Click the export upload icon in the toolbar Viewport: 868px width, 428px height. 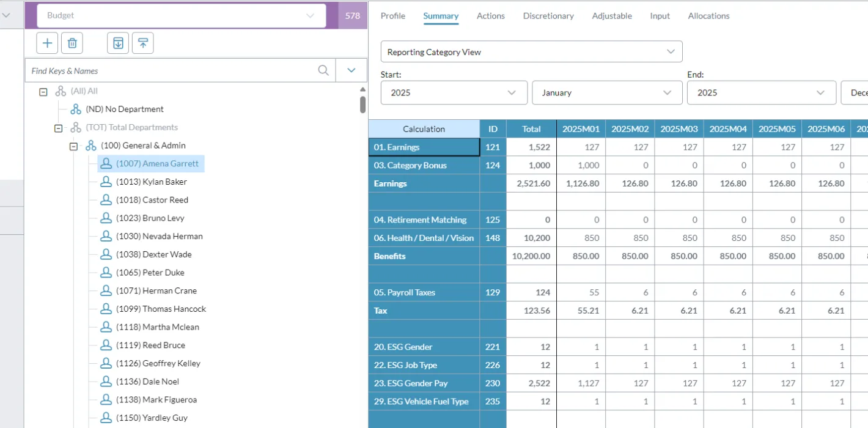tap(142, 43)
